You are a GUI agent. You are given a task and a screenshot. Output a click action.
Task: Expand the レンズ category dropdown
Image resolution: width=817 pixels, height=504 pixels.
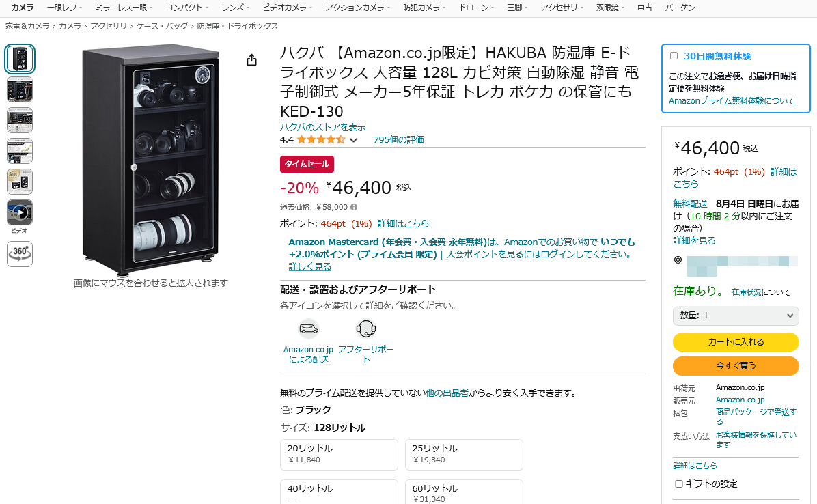[234, 8]
